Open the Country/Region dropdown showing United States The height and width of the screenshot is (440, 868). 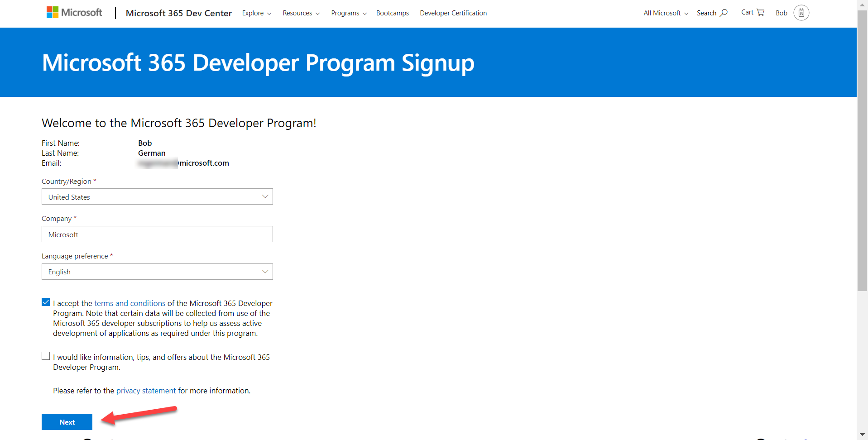[157, 196]
